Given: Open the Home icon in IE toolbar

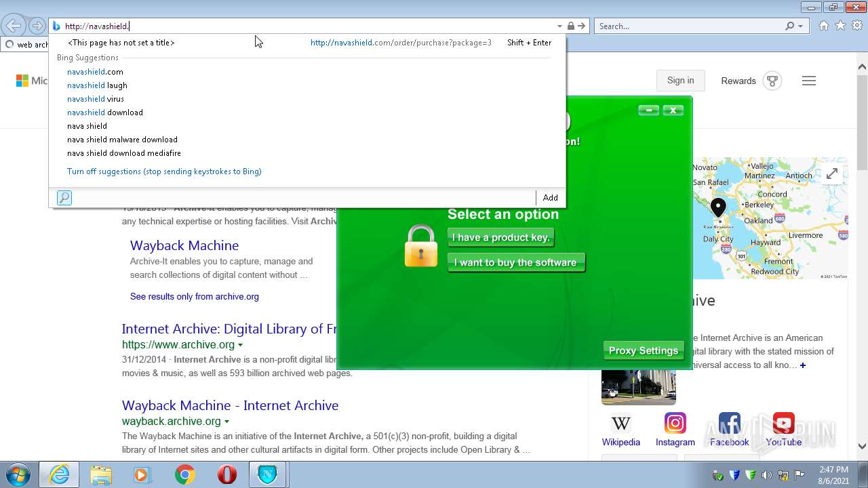Looking at the screenshot, I should click(x=823, y=26).
